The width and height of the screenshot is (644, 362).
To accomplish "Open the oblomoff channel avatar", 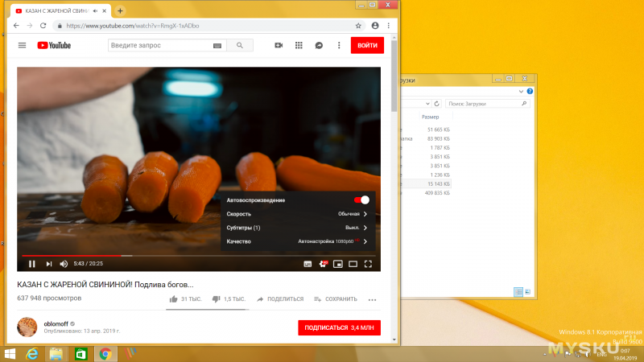I will 27,327.
